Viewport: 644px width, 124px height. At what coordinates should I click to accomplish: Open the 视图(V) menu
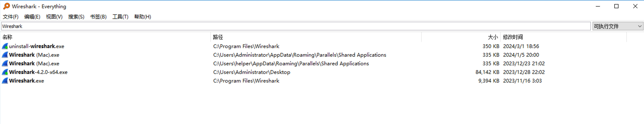tap(54, 17)
